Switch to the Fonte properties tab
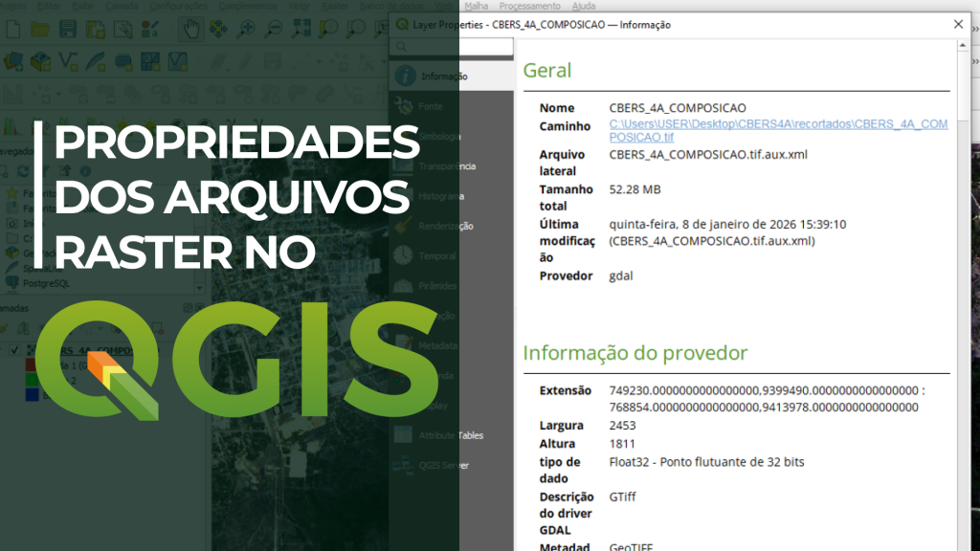 [430, 106]
